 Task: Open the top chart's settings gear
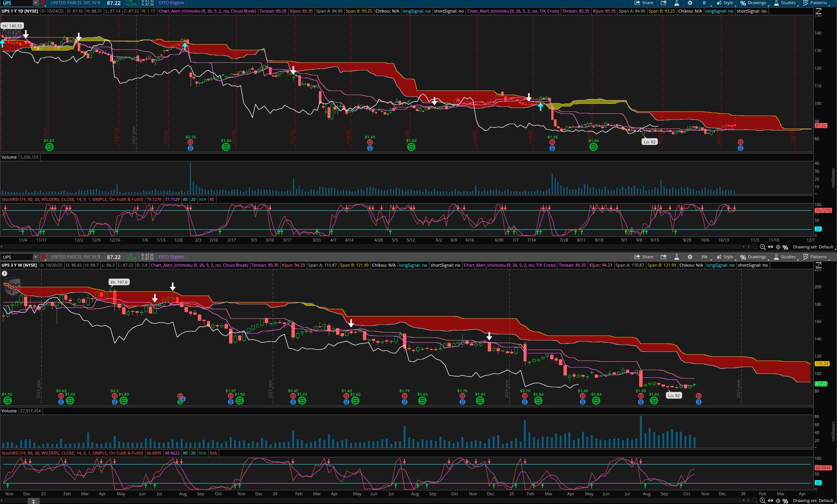(x=690, y=3)
